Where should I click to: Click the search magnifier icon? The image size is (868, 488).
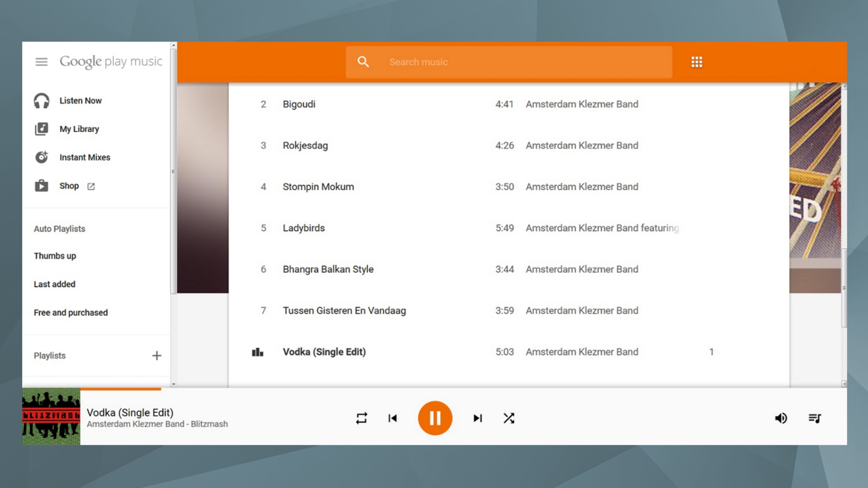pyautogui.click(x=363, y=62)
